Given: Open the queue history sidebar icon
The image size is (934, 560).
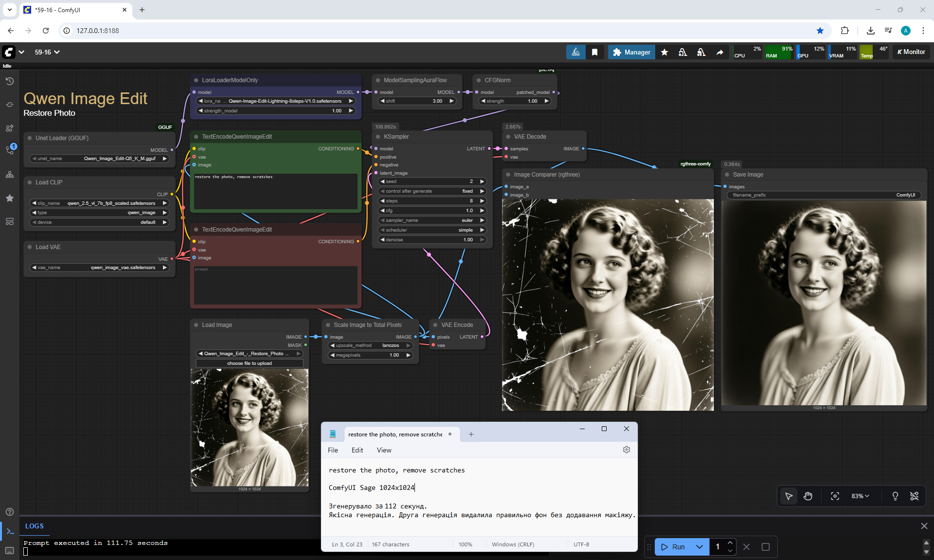Looking at the screenshot, I should pyautogui.click(x=10, y=81).
